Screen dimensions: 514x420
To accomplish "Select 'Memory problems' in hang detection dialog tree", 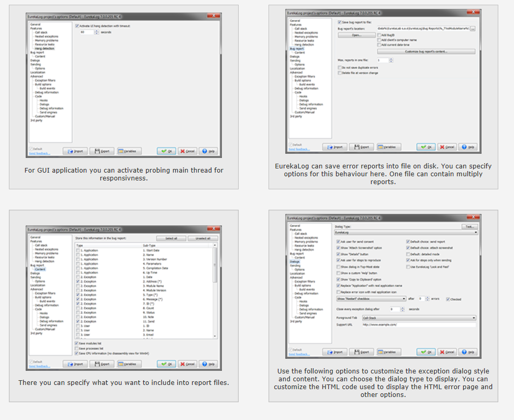I will pyautogui.click(x=47, y=40).
